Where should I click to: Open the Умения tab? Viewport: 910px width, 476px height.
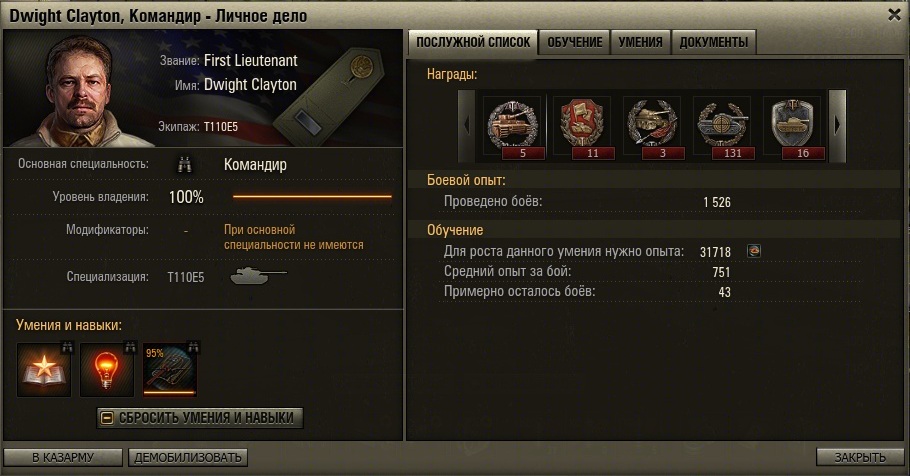click(x=640, y=42)
